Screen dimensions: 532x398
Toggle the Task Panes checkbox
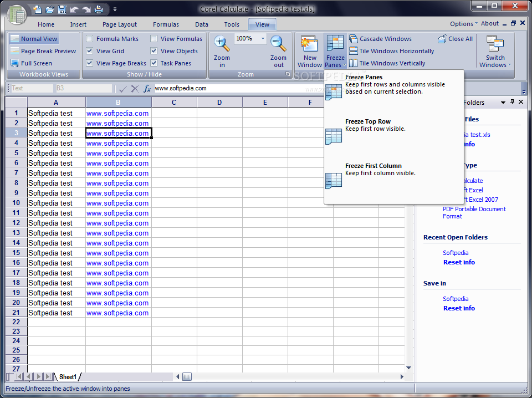[154, 63]
